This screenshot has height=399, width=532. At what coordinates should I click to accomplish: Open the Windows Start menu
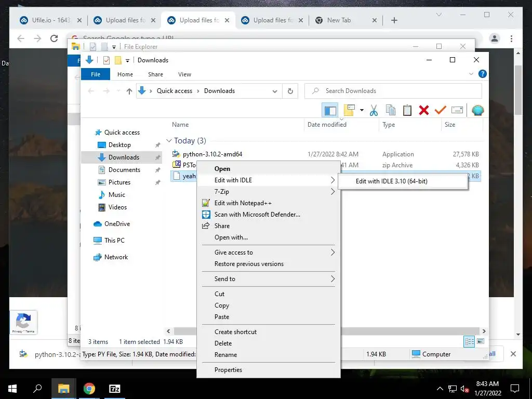[12, 389]
